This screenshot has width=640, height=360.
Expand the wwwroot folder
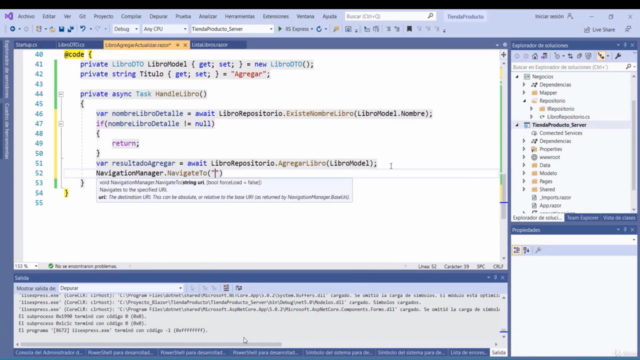(524, 157)
